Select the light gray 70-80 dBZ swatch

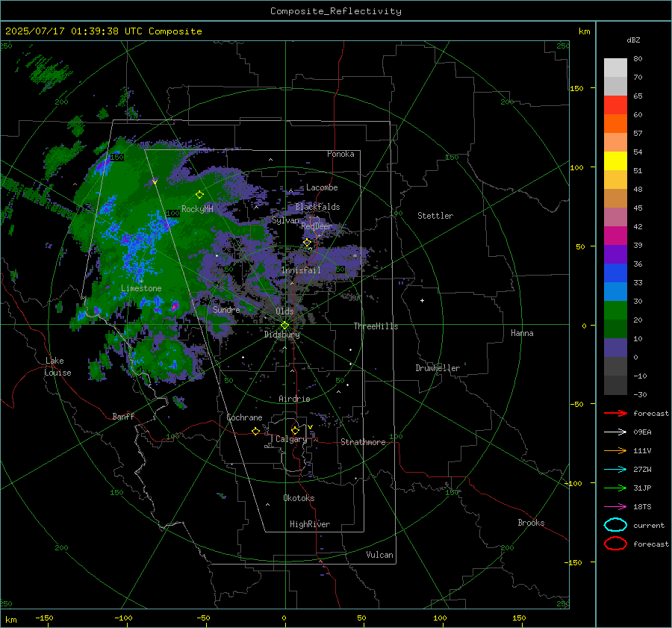[x=615, y=67]
